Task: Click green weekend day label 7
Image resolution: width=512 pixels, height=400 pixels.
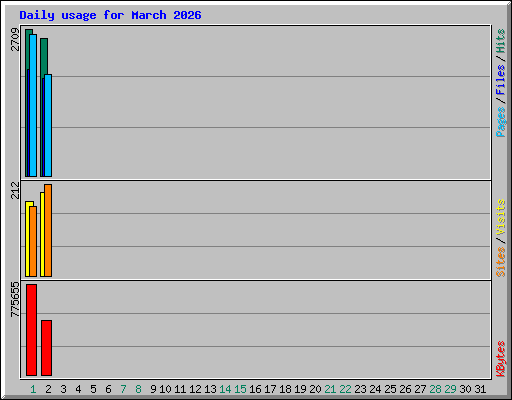Action: pyautogui.click(x=123, y=389)
